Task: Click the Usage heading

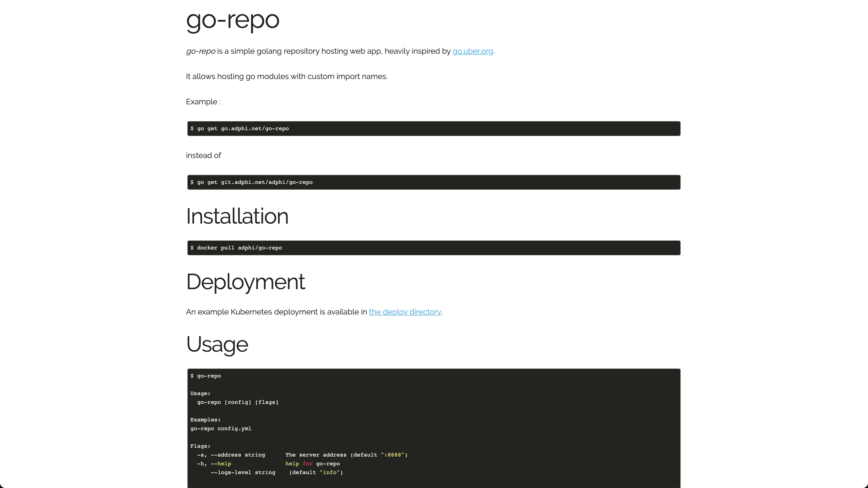Action: (x=217, y=344)
